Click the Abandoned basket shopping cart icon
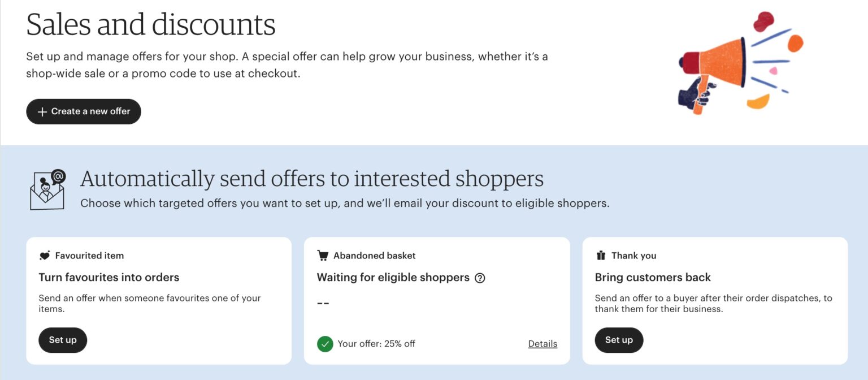Image resolution: width=868 pixels, height=380 pixels. coord(322,255)
